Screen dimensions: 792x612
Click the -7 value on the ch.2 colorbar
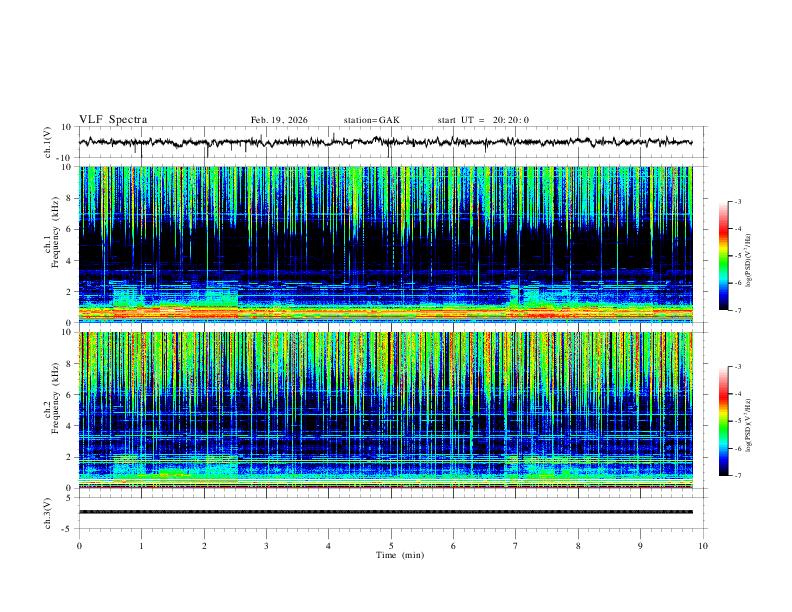pos(737,475)
